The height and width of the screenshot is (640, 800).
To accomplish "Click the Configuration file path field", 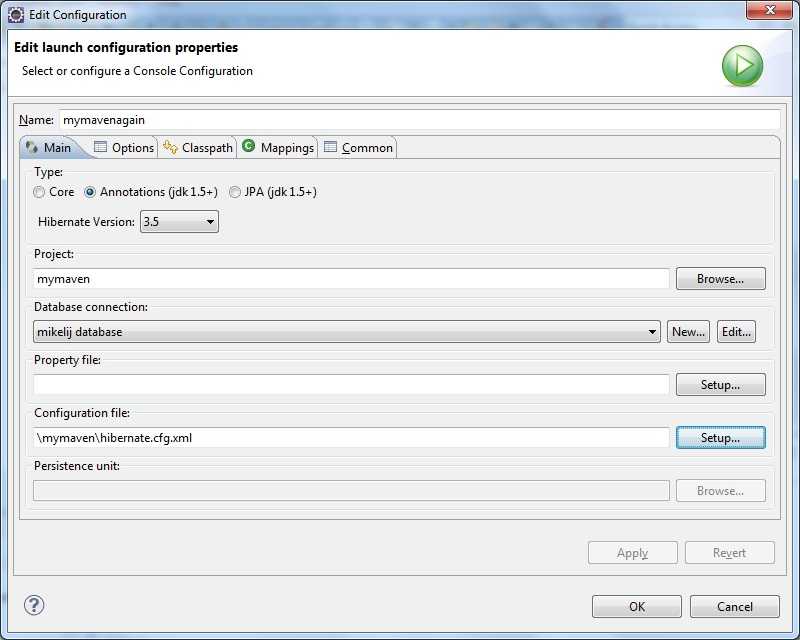I will [x=351, y=438].
